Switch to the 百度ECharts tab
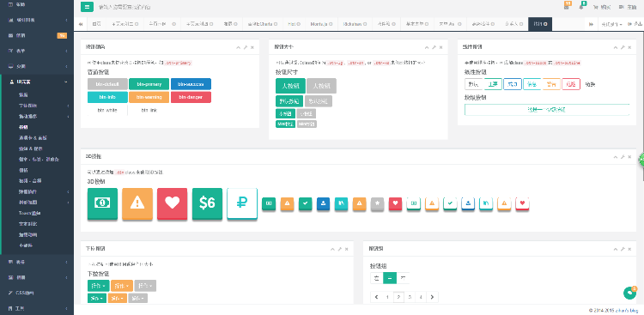The width and height of the screenshot is (644, 315). click(263, 24)
